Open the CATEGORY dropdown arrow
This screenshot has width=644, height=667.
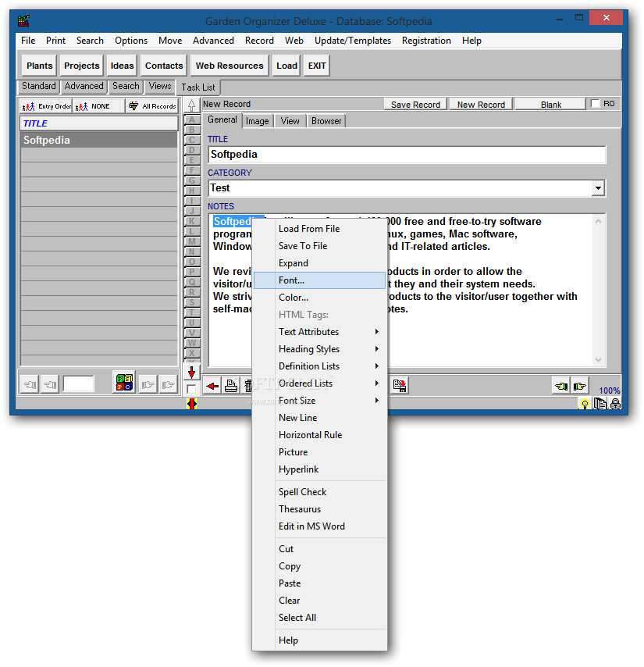598,188
